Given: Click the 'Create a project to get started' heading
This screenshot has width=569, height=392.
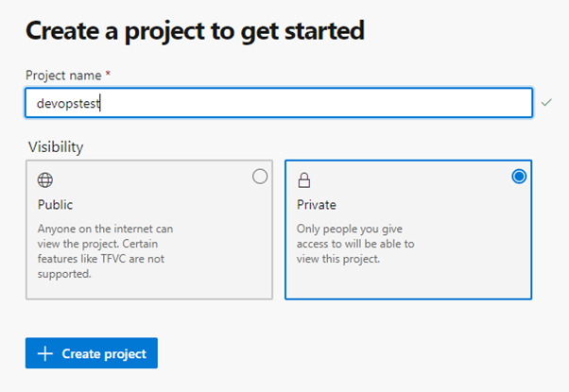Looking at the screenshot, I should point(195,30).
